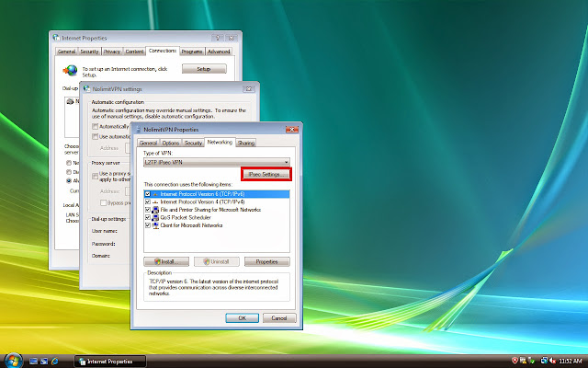Uncheck QoS Packet Scheduler checkbox
588x368 pixels.
coord(147,218)
